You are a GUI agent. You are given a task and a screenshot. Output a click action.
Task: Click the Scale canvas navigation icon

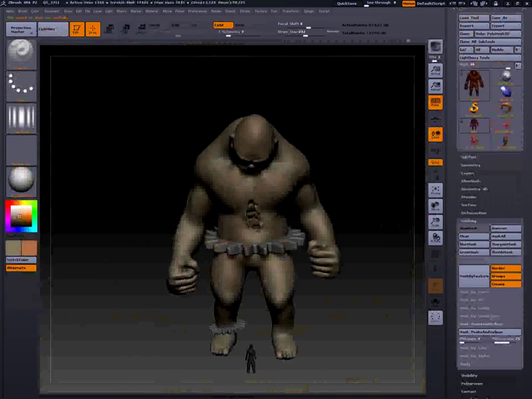pyautogui.click(x=435, y=222)
